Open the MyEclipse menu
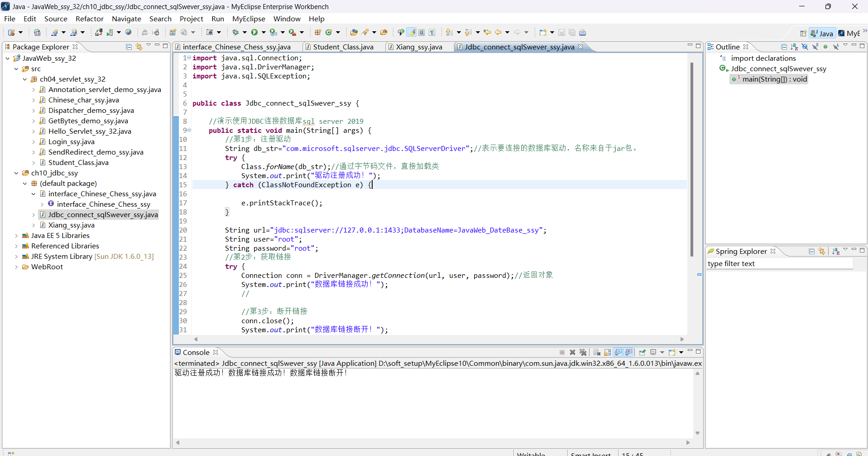The width and height of the screenshot is (868, 456). coord(249,19)
